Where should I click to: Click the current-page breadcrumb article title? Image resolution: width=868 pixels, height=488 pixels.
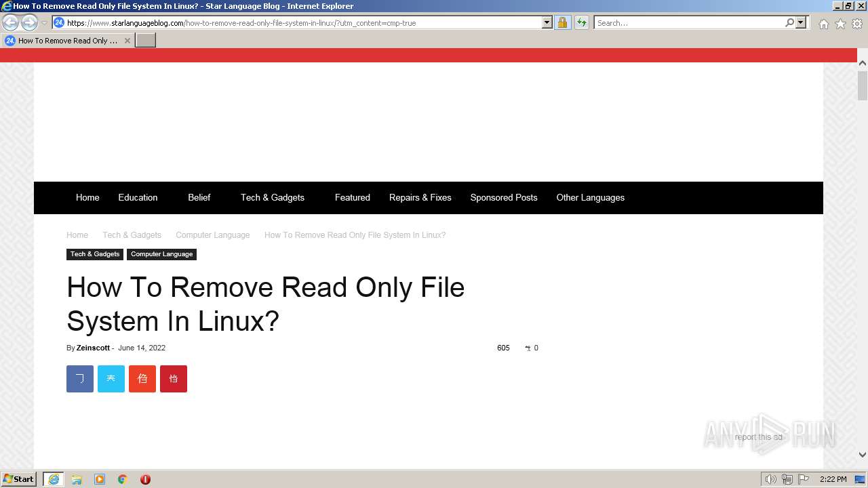click(x=355, y=235)
